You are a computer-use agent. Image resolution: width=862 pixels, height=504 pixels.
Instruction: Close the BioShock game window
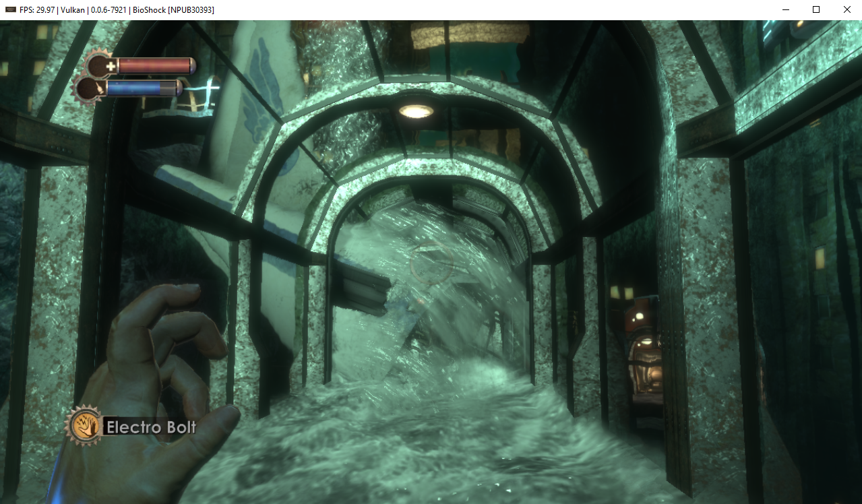(x=847, y=9)
